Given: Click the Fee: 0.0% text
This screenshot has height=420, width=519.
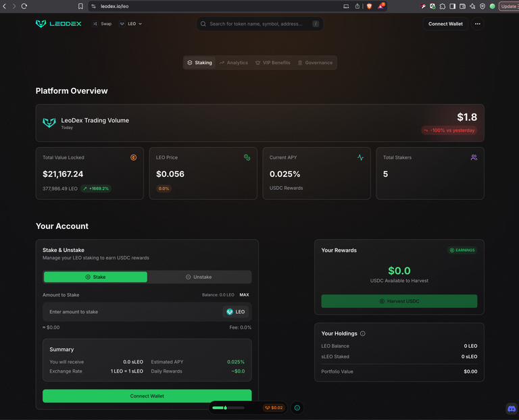Looking at the screenshot, I should click(241, 327).
